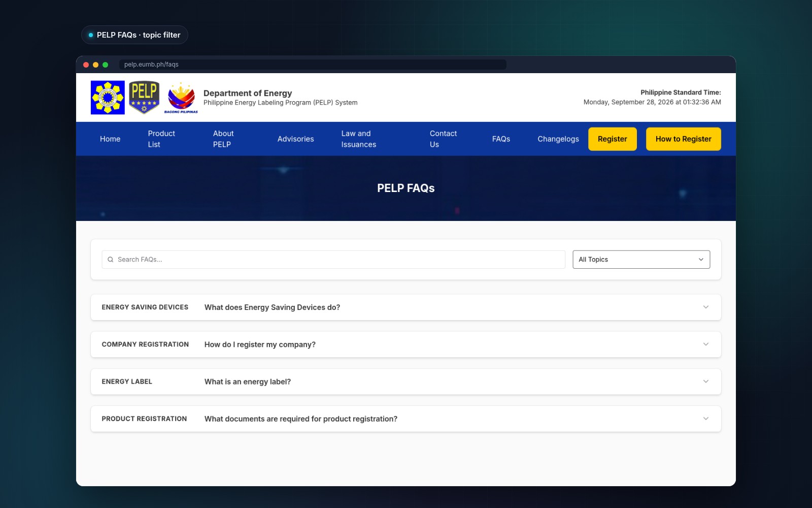
Task: Click the ENERGY SAVING DEVICES category label
Action: [x=145, y=307]
